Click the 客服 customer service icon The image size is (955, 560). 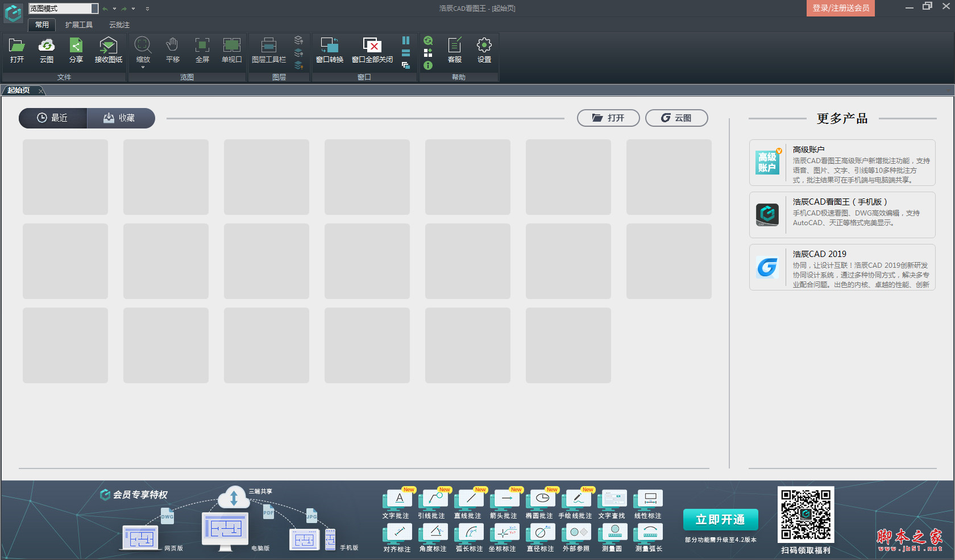click(x=455, y=50)
